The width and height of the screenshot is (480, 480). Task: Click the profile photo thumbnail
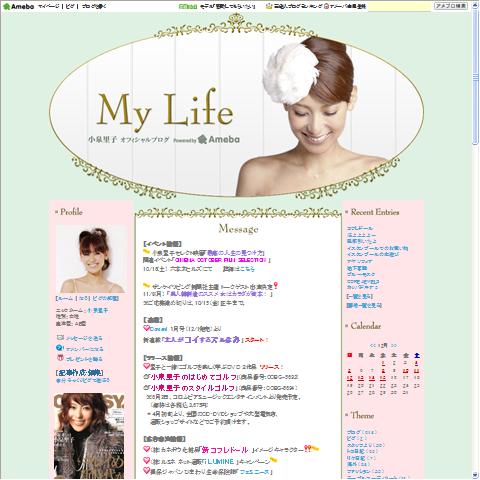(91, 259)
